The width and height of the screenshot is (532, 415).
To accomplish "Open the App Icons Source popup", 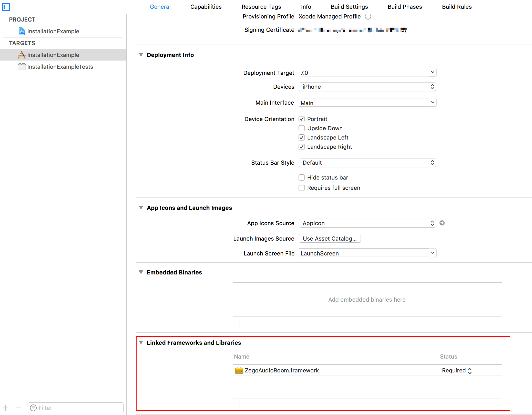I will click(x=367, y=223).
